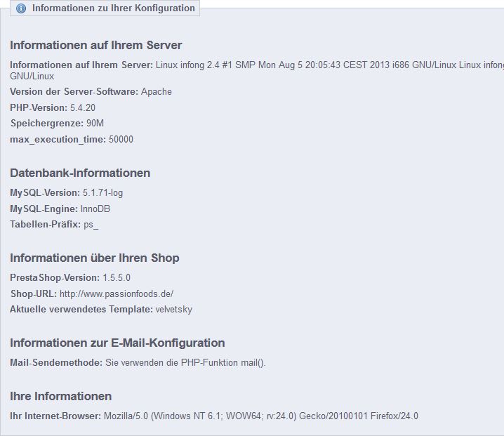Click the 'Mail-Sendemethode:' label
Screen dimensions: 504x436
[56, 363]
